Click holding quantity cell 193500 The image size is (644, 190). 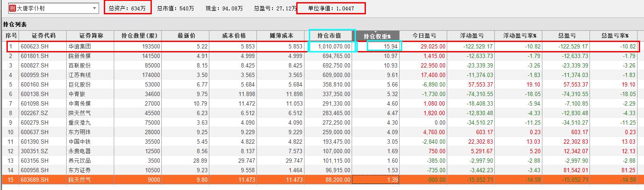tap(151, 46)
